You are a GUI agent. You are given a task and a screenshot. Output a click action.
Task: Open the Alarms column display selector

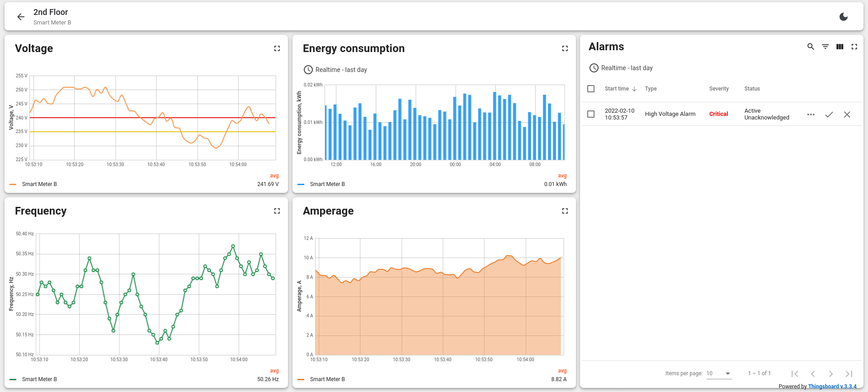pos(840,47)
